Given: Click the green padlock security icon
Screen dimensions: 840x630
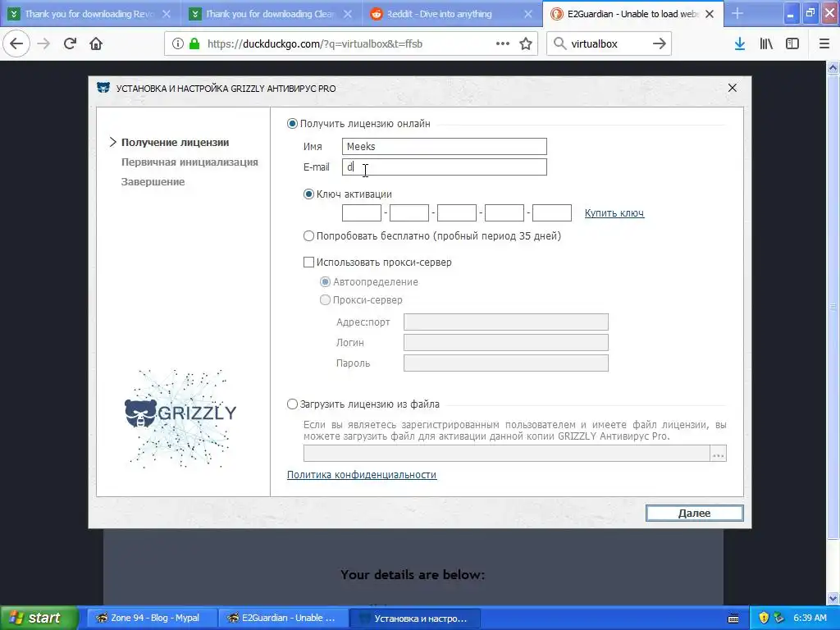Looking at the screenshot, I should point(194,44).
